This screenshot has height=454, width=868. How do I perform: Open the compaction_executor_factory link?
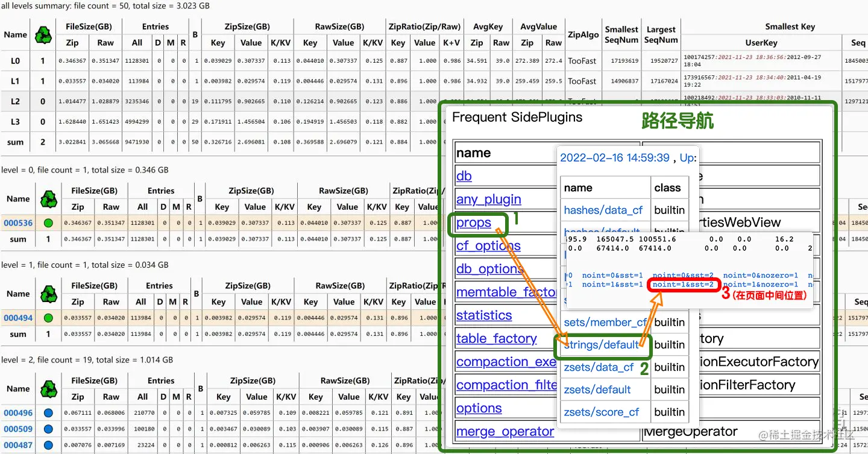(506, 362)
